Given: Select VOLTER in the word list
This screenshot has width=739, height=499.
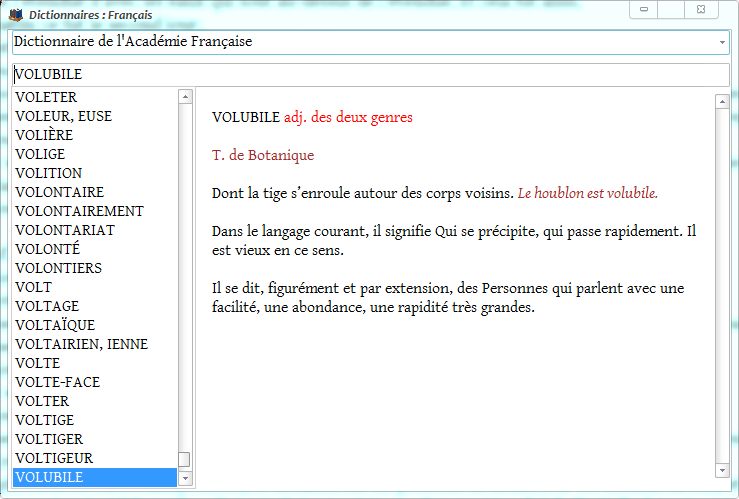Looking at the screenshot, I should tap(95, 401).
